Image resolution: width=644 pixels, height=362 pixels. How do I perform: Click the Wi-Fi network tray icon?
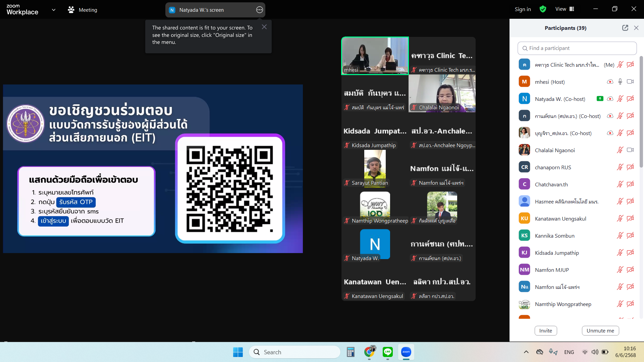click(585, 352)
